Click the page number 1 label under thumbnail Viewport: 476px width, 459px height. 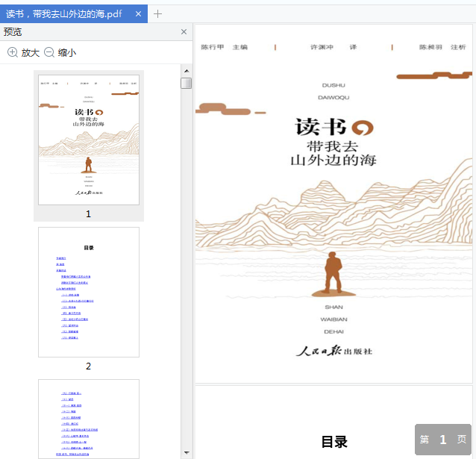(x=88, y=214)
